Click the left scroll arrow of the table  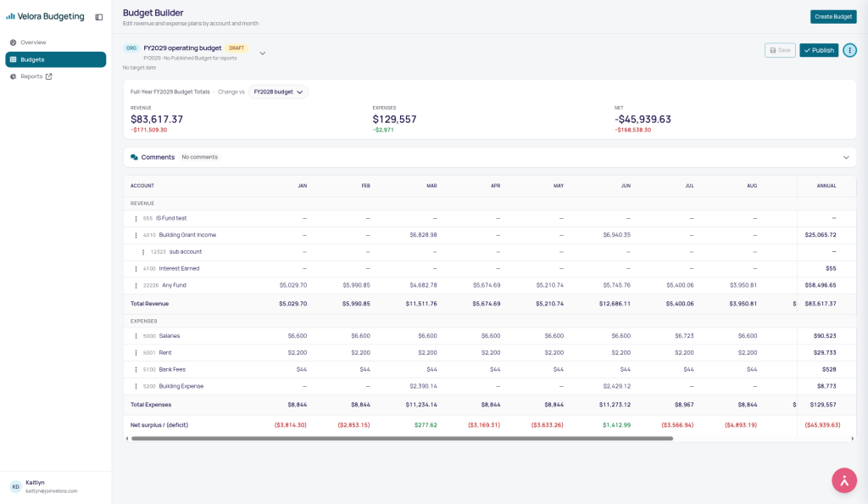pos(127,439)
